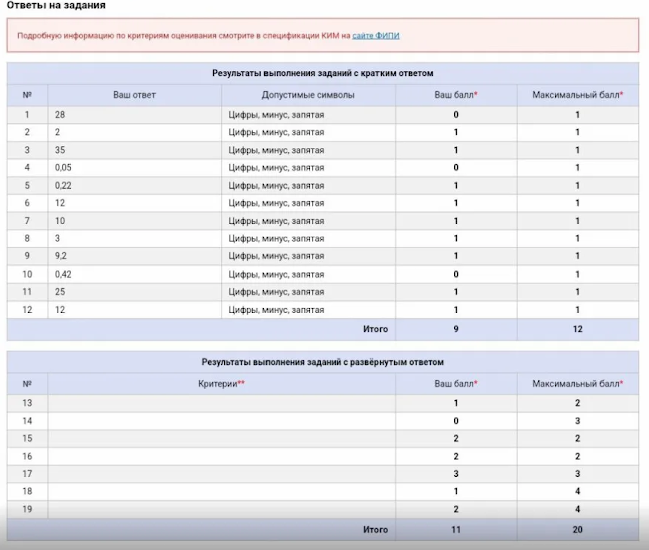Click the short-answer maximum total '12'
Viewport: 649px width, 550px height.
pyautogui.click(x=577, y=329)
